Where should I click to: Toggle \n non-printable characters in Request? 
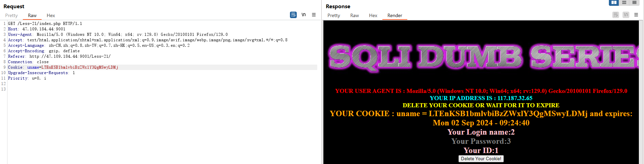[304, 15]
